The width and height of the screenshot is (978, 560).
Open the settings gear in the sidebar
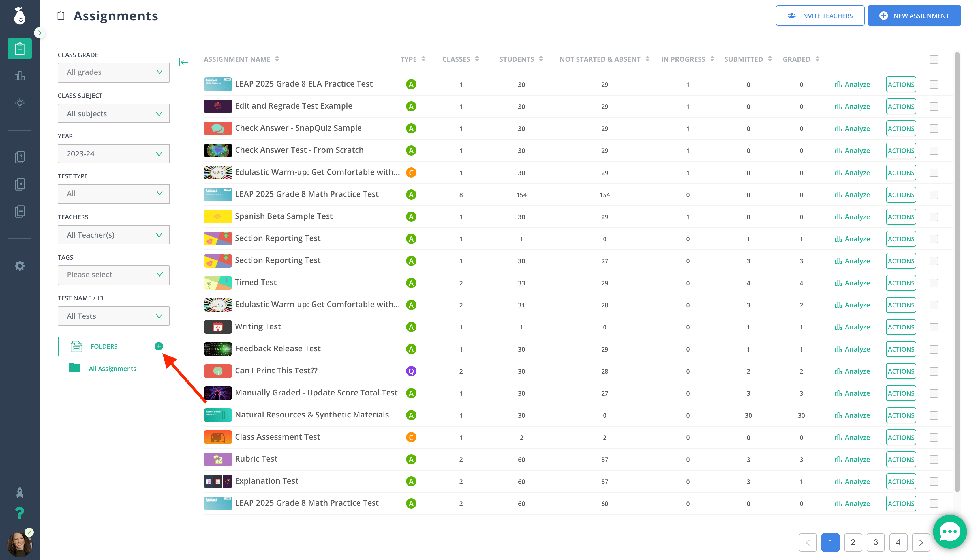click(20, 266)
